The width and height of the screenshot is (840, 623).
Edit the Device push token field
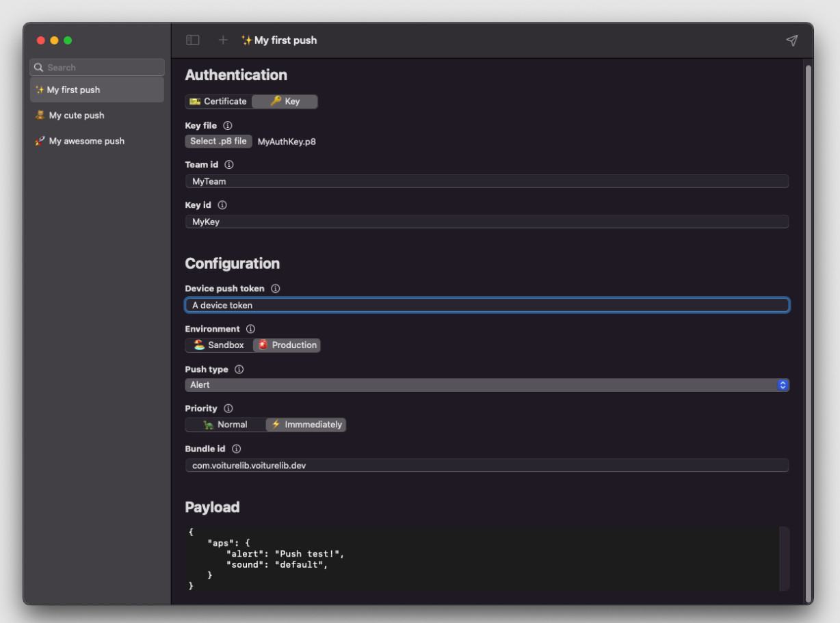click(487, 305)
